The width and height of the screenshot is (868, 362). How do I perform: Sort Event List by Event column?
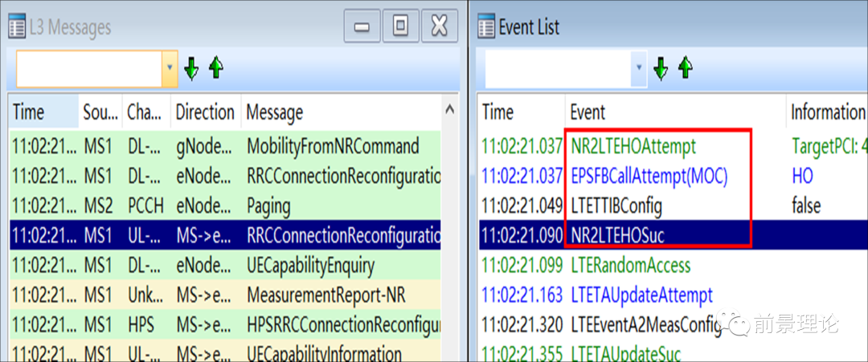pos(588,112)
